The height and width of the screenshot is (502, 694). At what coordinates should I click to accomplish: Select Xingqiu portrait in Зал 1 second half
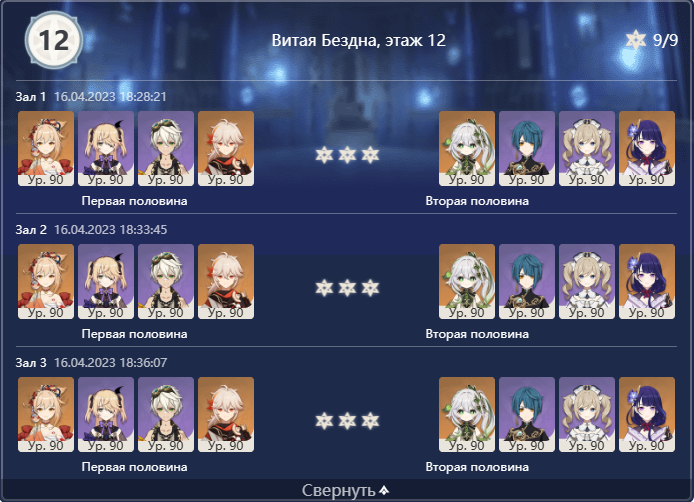click(527, 148)
